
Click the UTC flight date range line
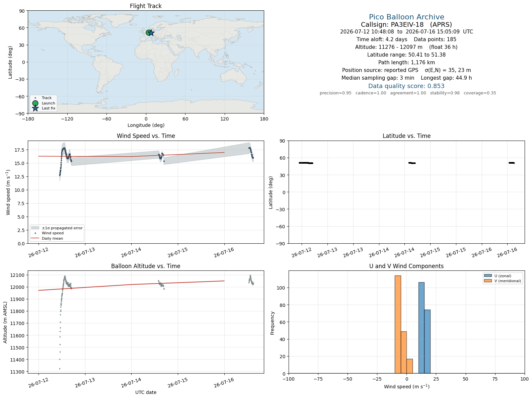point(406,32)
